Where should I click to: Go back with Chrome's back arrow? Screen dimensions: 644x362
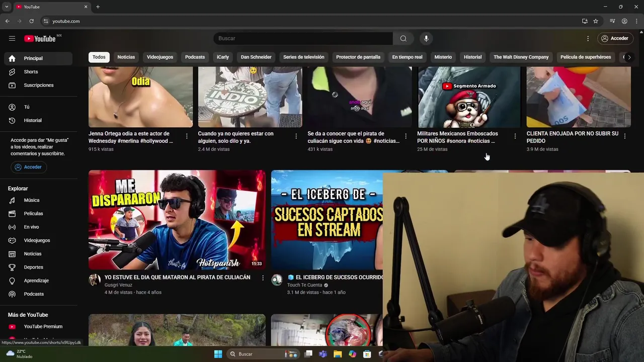(x=7, y=21)
